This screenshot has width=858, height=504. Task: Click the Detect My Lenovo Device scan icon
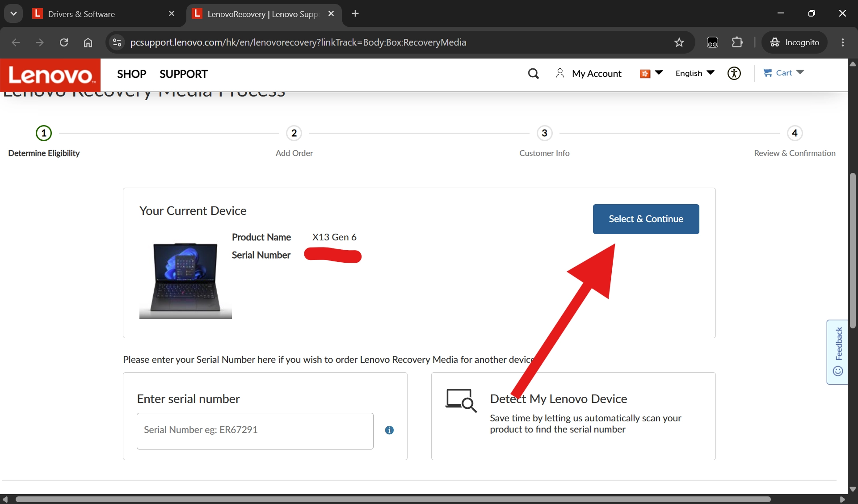(461, 400)
